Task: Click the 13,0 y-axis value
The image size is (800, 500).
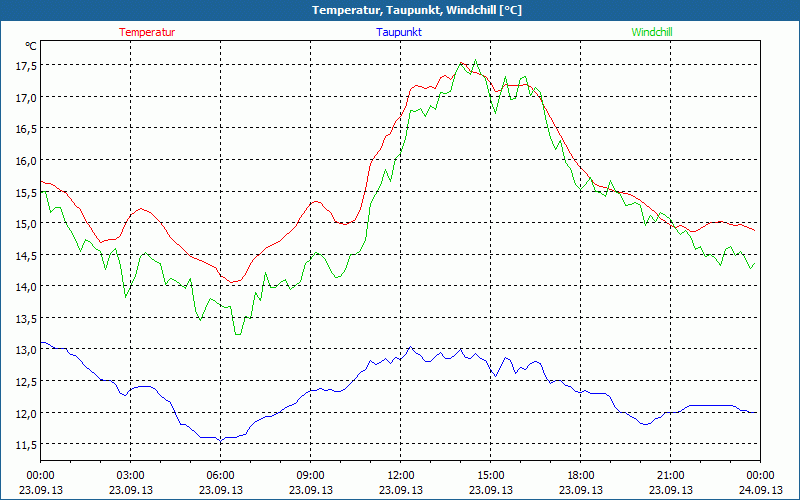Action: (26, 350)
